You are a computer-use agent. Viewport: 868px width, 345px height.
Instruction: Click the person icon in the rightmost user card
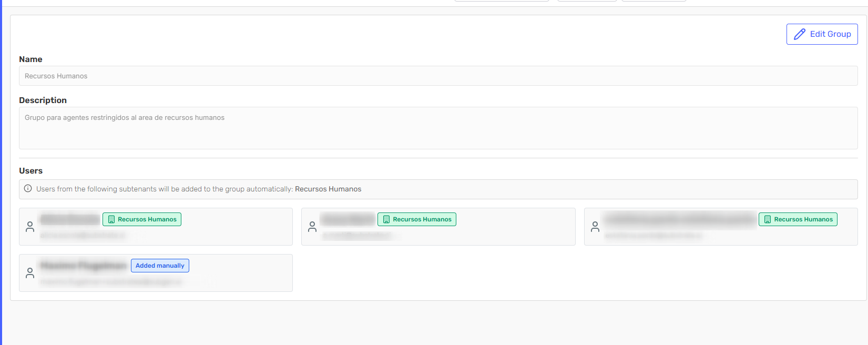(595, 227)
